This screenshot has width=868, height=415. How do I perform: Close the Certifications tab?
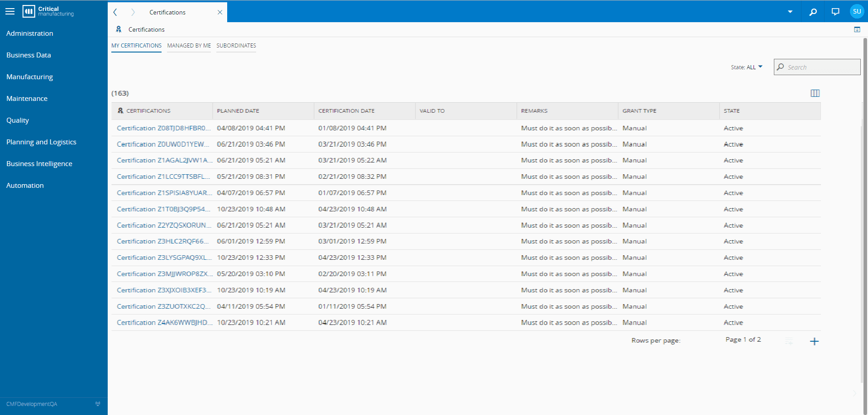pyautogui.click(x=220, y=12)
